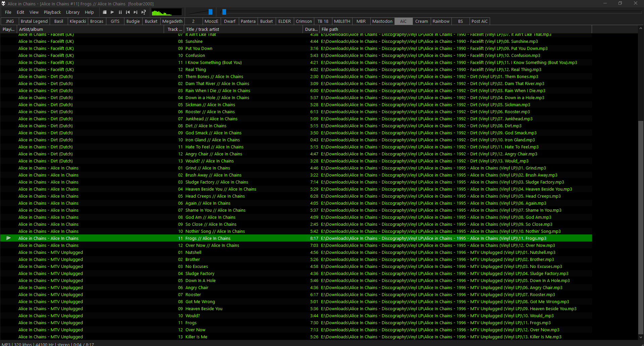The image size is (644, 346).
Task: Switch to the Brutal Legend playlist tab
Action: click(34, 21)
